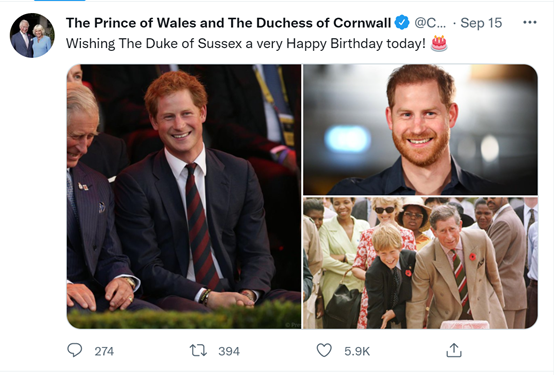Click the birthday cake emoji
Screen dimensions: 554x375
[x=439, y=43]
